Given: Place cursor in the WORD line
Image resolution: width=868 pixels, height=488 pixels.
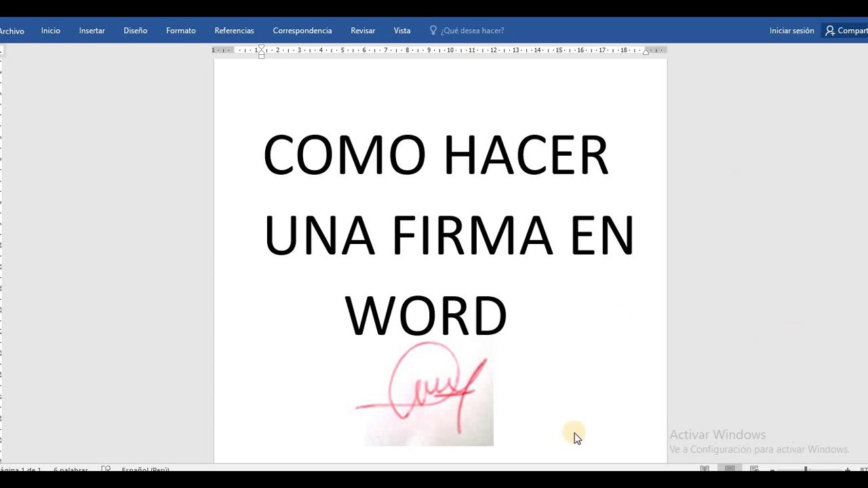Looking at the screenshot, I should click(x=426, y=315).
